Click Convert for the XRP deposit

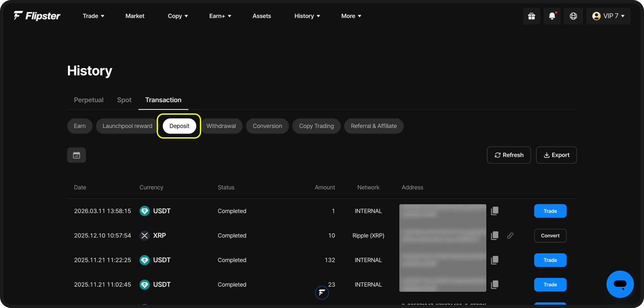point(550,235)
